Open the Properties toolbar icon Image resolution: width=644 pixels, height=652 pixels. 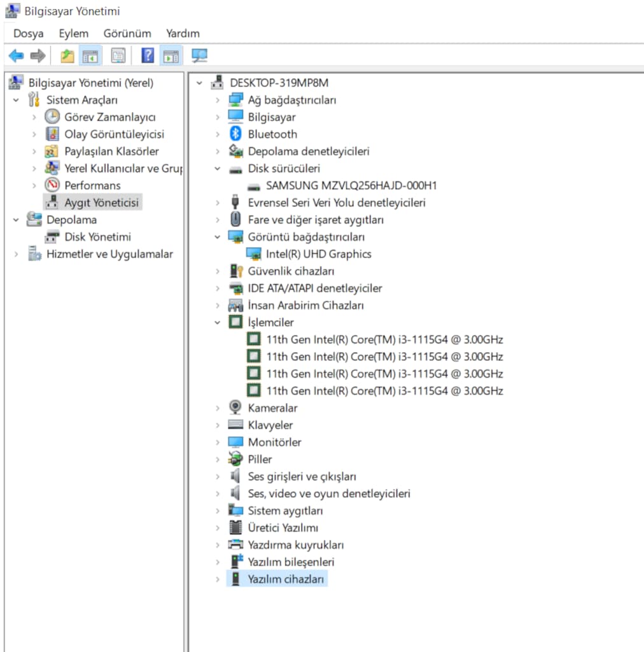point(118,56)
